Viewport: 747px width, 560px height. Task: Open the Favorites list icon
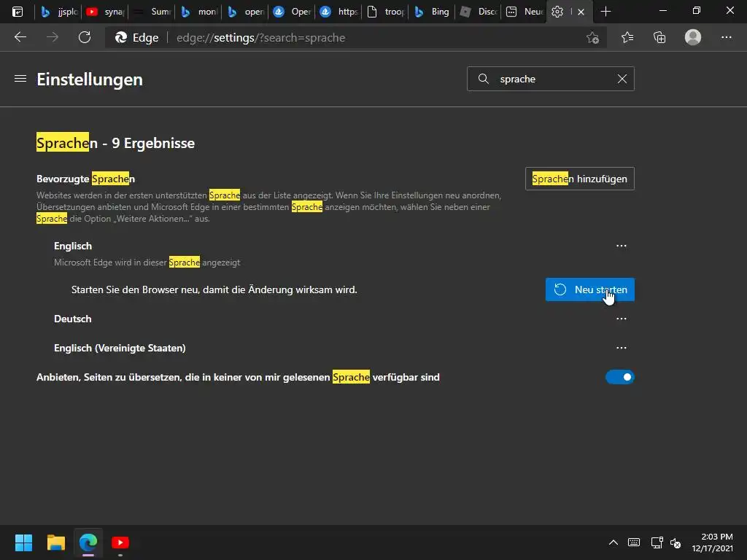(x=627, y=37)
